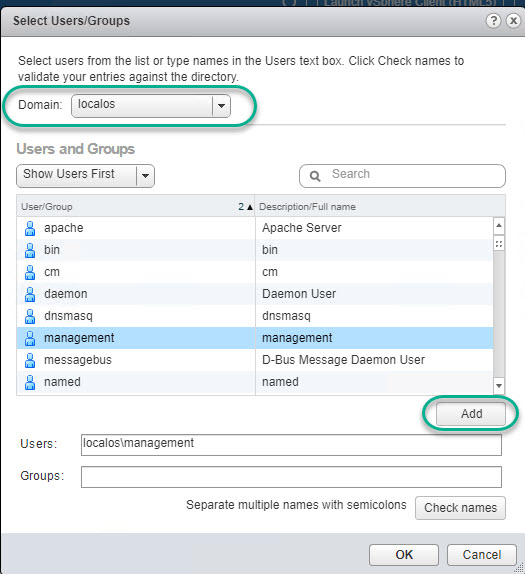Click in the Groups text field
This screenshot has height=574, width=525.
[291, 477]
